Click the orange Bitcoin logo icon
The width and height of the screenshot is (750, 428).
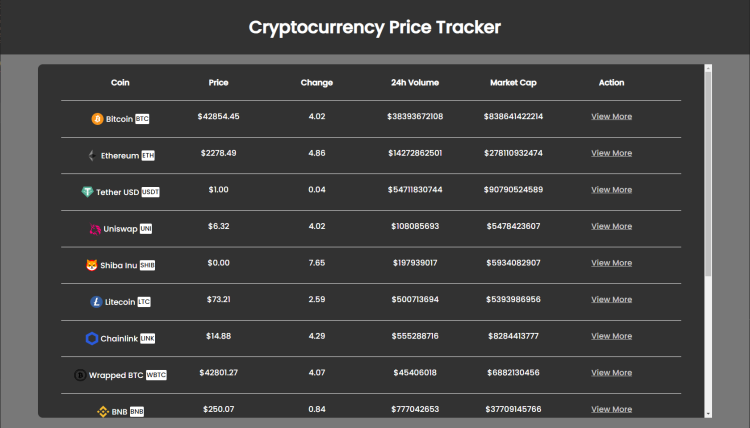tap(97, 119)
